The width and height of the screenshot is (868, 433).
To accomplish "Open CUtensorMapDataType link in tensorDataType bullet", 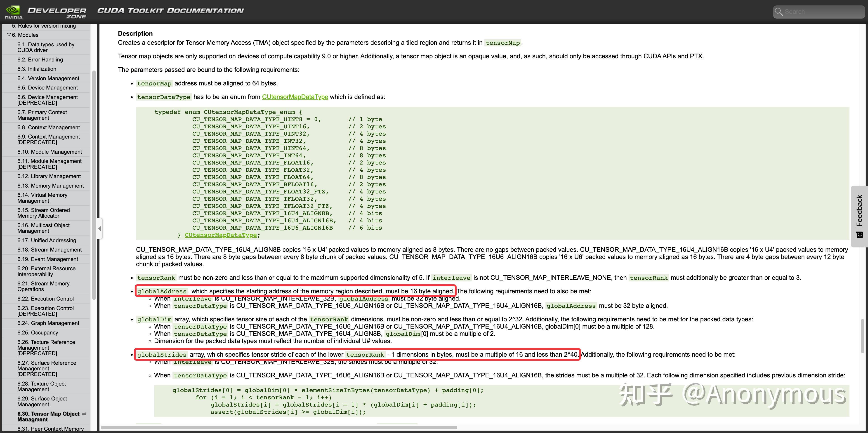I will (295, 97).
